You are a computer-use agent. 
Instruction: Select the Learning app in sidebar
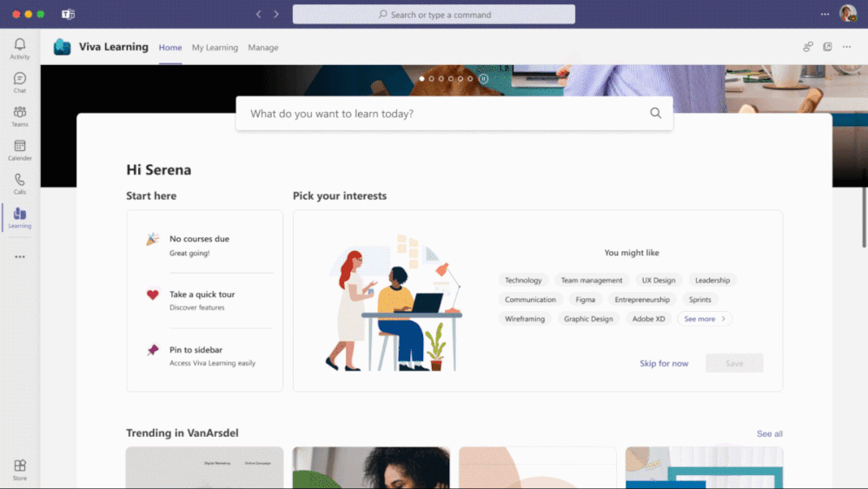coord(20,217)
